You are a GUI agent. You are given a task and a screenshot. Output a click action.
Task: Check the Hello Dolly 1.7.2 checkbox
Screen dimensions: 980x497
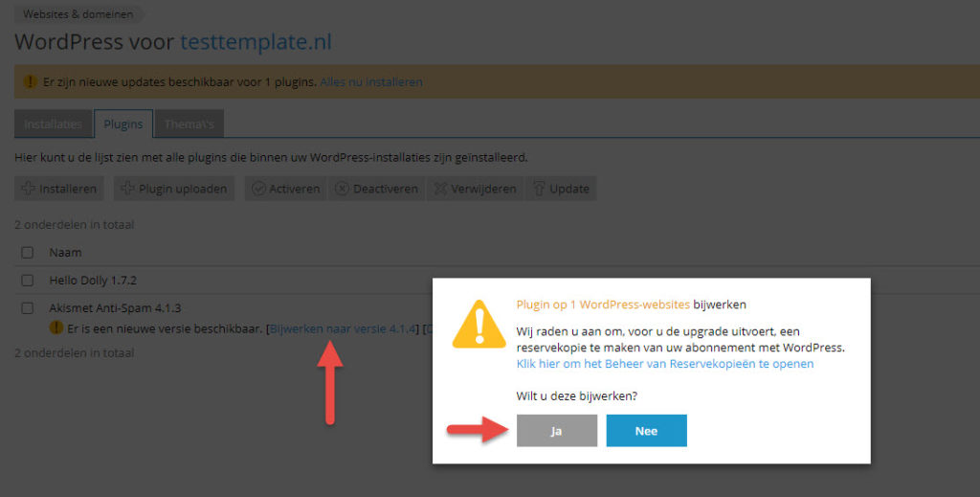(x=28, y=280)
